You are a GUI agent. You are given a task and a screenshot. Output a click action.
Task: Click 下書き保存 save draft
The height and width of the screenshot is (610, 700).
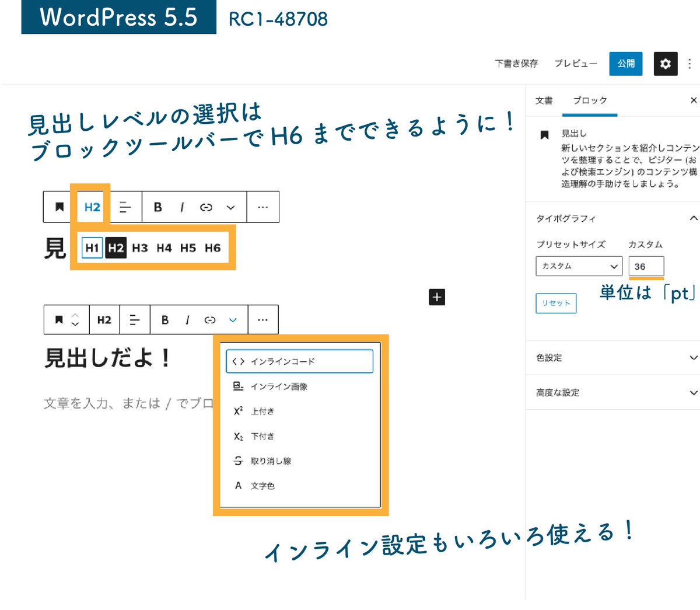click(516, 64)
